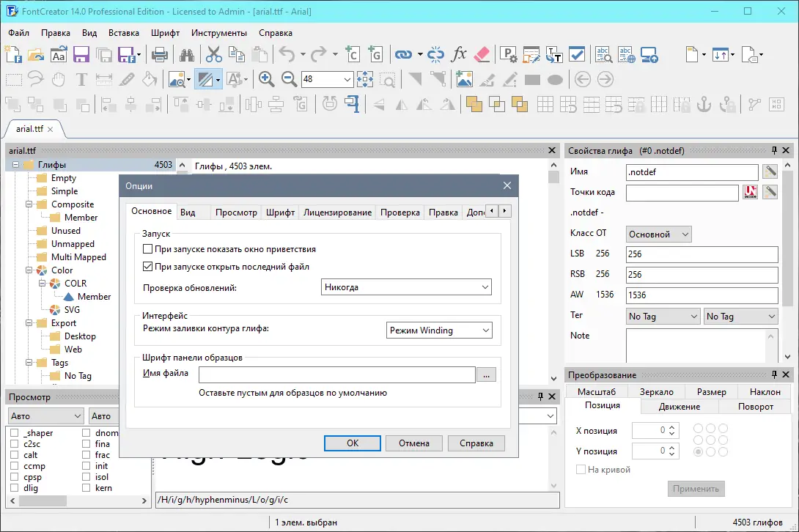Click the Print icon in toolbar
The image size is (799, 532).
pos(160,54)
